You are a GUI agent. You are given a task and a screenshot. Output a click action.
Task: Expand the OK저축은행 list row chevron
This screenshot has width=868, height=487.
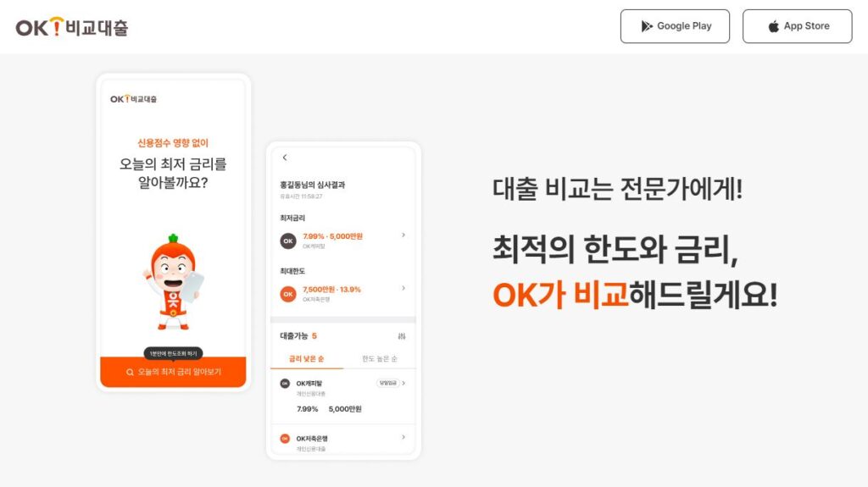pyautogui.click(x=403, y=437)
